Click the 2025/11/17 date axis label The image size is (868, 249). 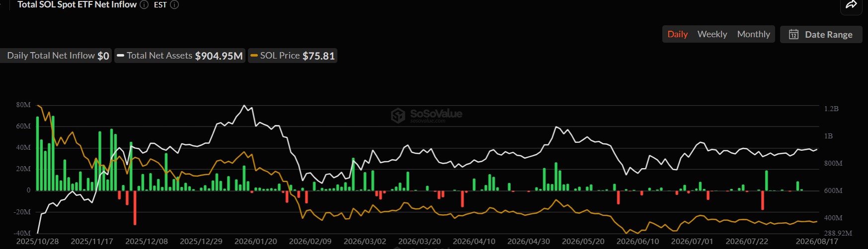coord(92,242)
